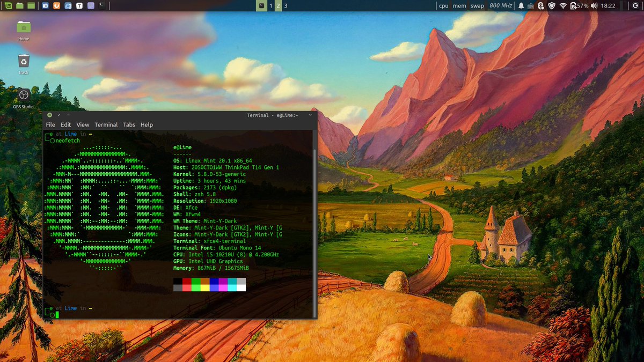
Task: Click the firewall shield tray icon
Action: point(551,5)
